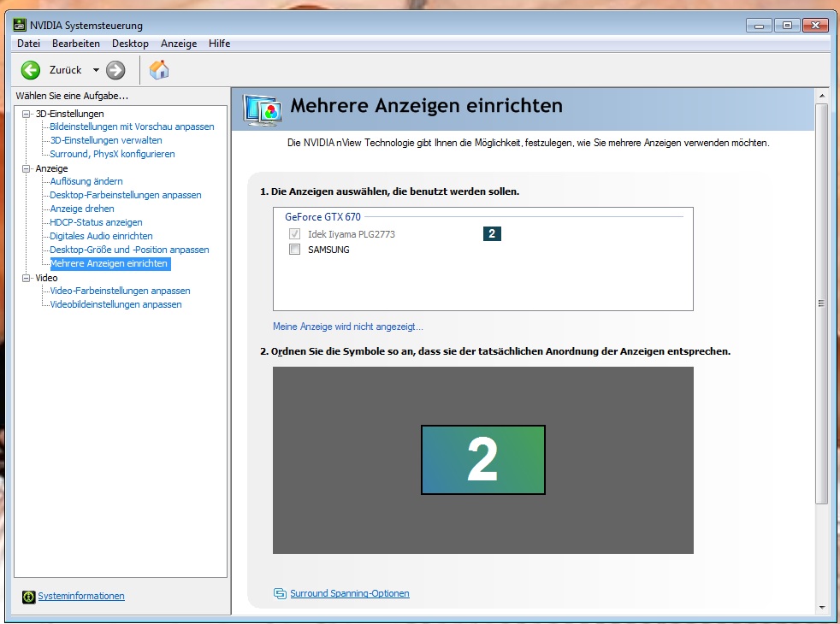Click the grey forward arrow button

pos(115,70)
